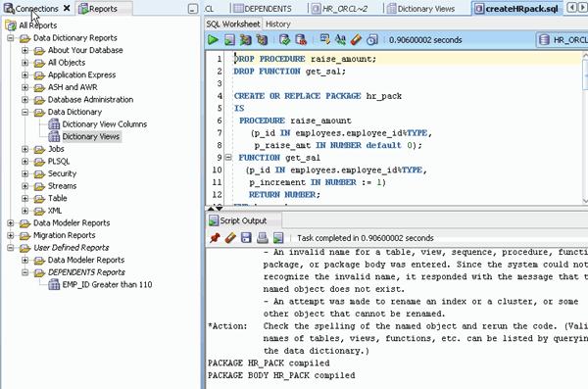Switch to the History tab
Screen dimensions: 588x389
click(x=278, y=24)
